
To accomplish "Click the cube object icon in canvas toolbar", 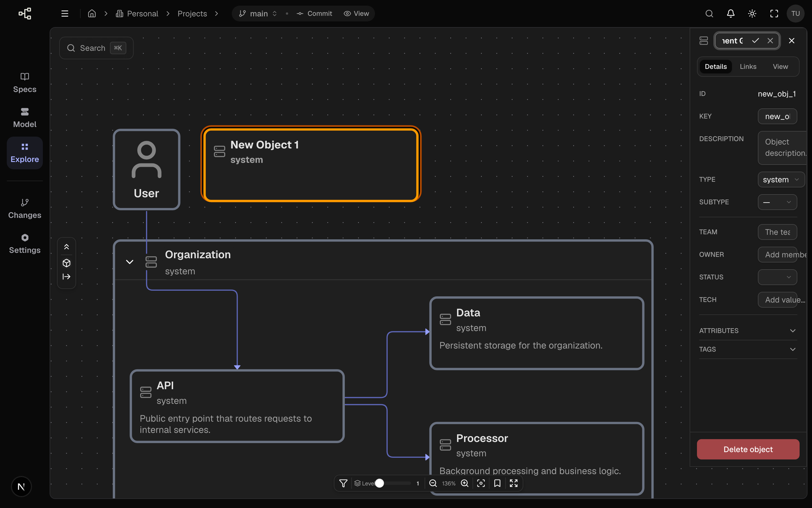I will pyautogui.click(x=67, y=263).
